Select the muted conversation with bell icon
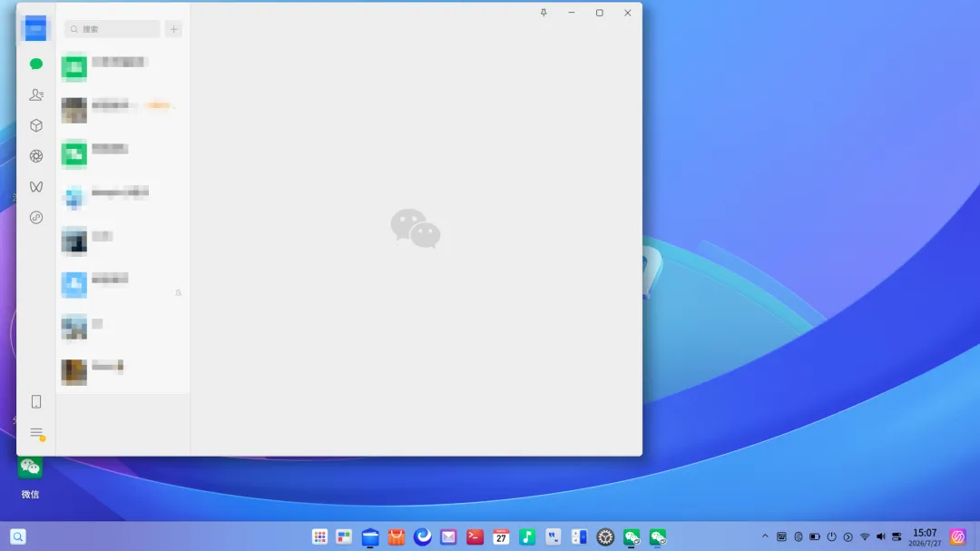Viewport: 980px width, 551px height. [x=123, y=284]
